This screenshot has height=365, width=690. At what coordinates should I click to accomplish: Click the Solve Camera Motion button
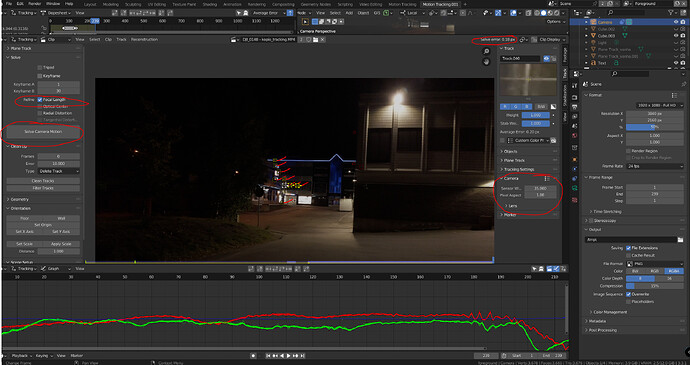(43, 132)
